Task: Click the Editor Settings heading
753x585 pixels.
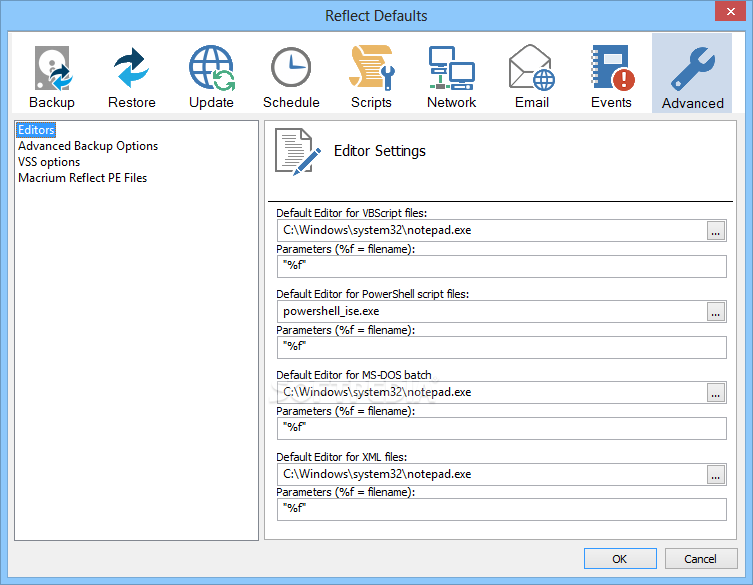Action: pyautogui.click(x=379, y=151)
